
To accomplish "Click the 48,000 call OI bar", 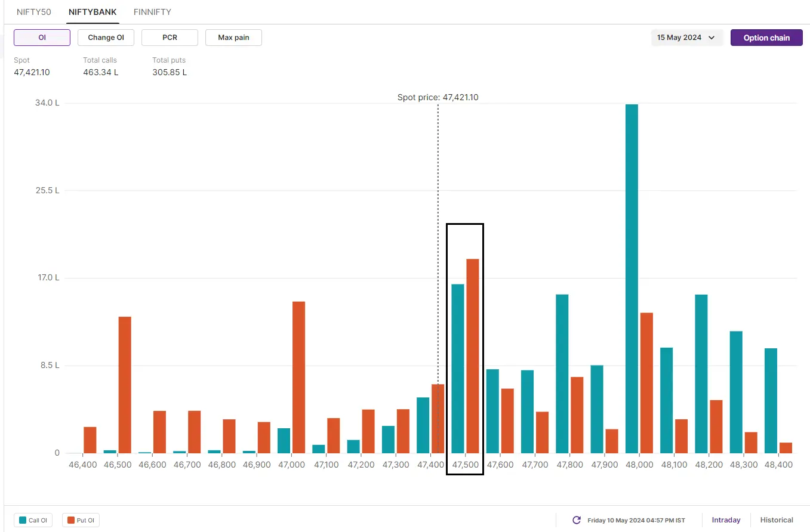I will pos(632,279).
